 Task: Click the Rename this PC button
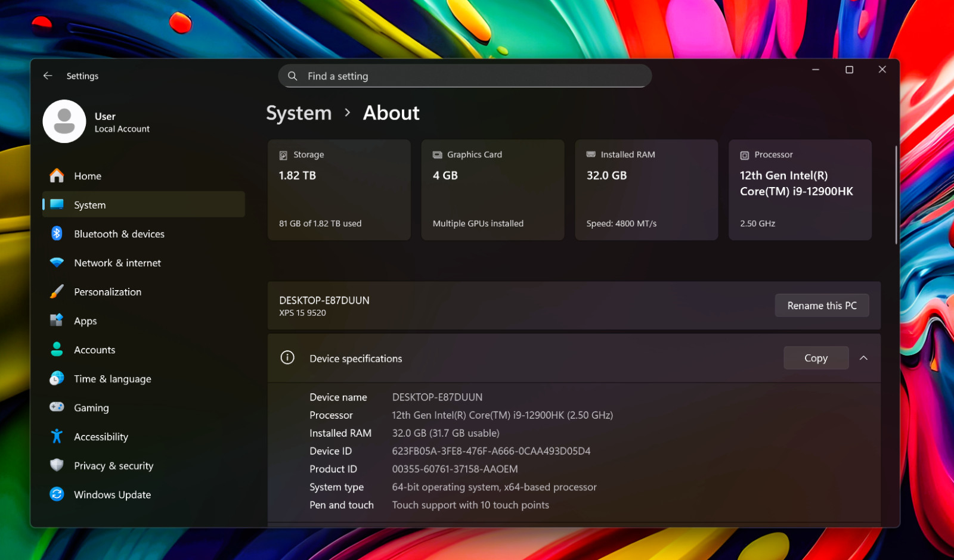click(822, 305)
